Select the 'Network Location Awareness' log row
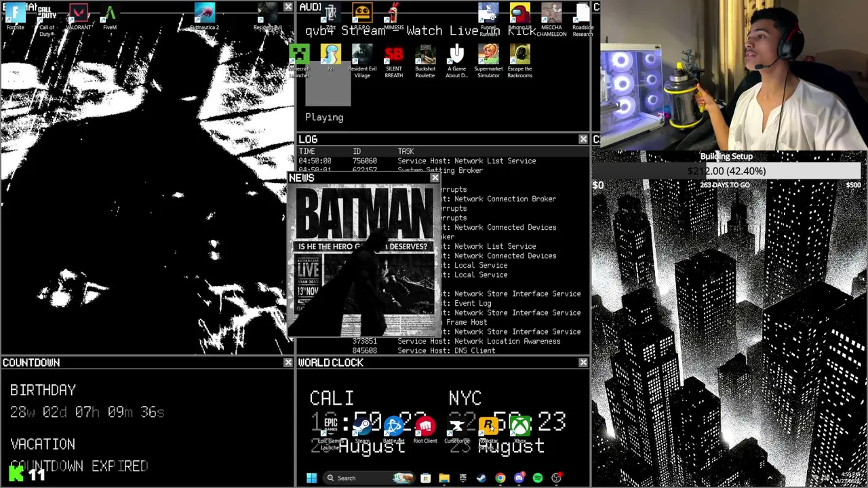This screenshot has width=868, height=488. (x=444, y=341)
